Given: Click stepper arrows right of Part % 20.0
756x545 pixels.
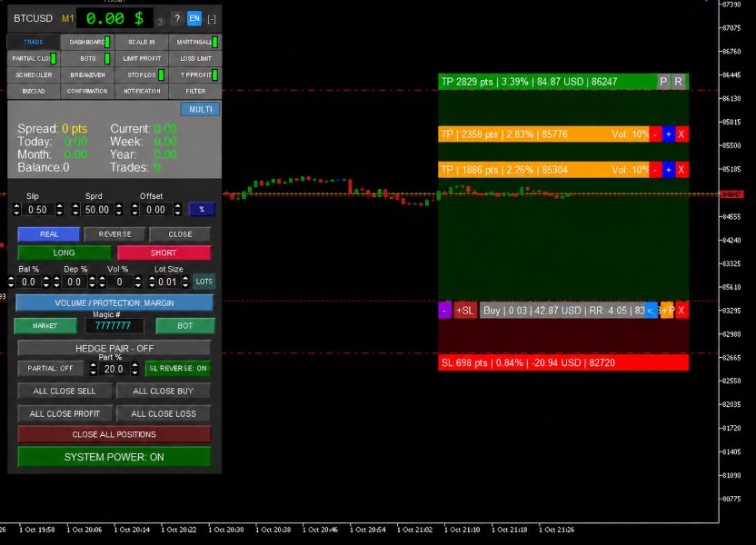Looking at the screenshot, I should tap(135, 369).
